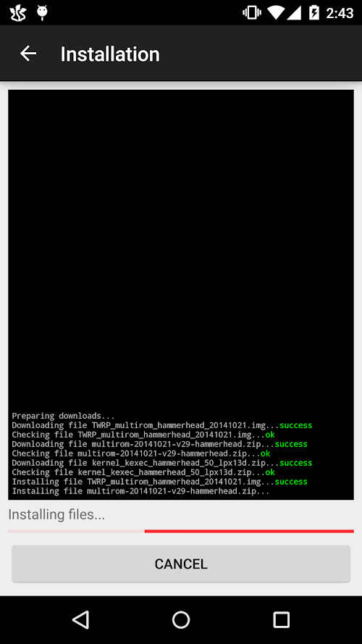Click the "Installing files..." status label

pyautogui.click(x=56, y=514)
